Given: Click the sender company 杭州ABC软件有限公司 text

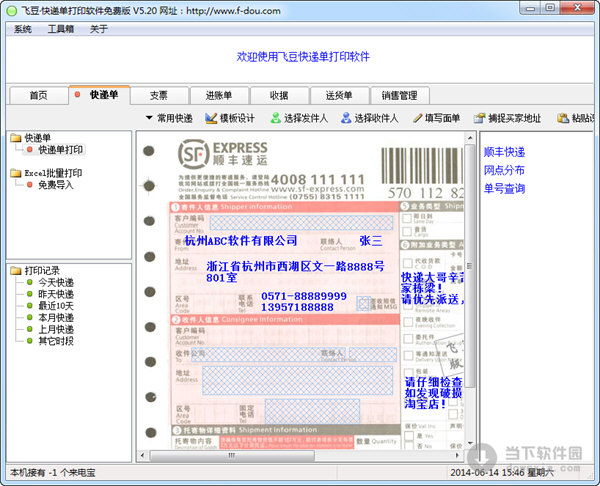Looking at the screenshot, I should [241, 241].
